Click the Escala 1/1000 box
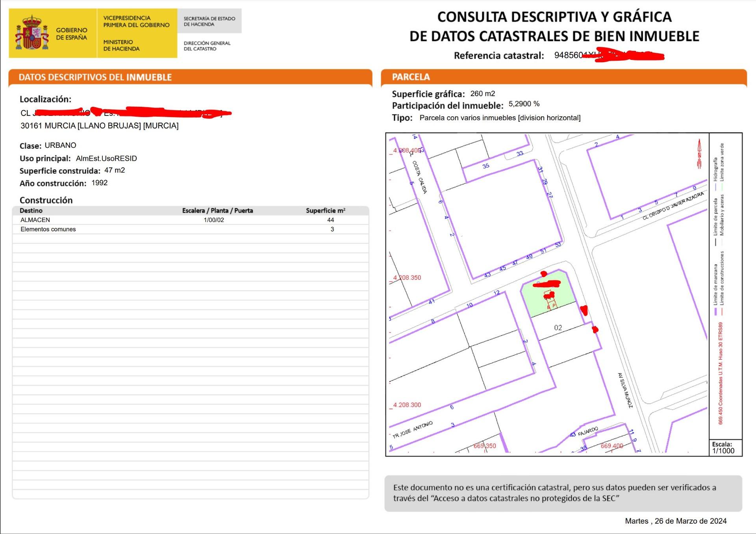756x534 pixels. click(725, 448)
